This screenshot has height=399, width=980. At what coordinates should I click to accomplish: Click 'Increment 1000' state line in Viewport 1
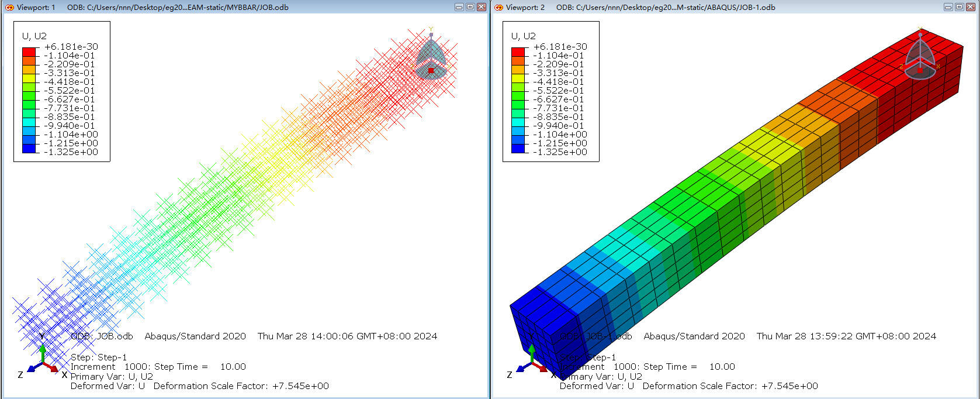click(x=158, y=367)
